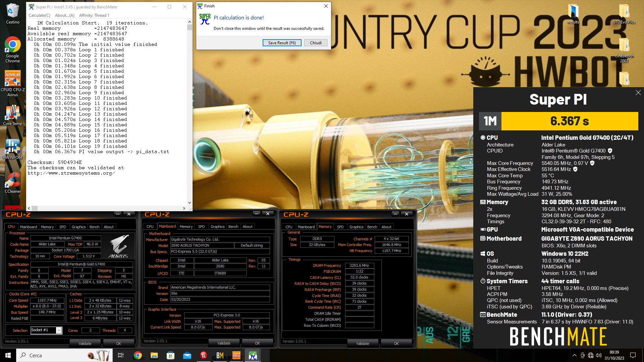Click OK in middle CPU-Z window
Image resolution: width=644 pixels, height=362 pixels.
point(257,343)
